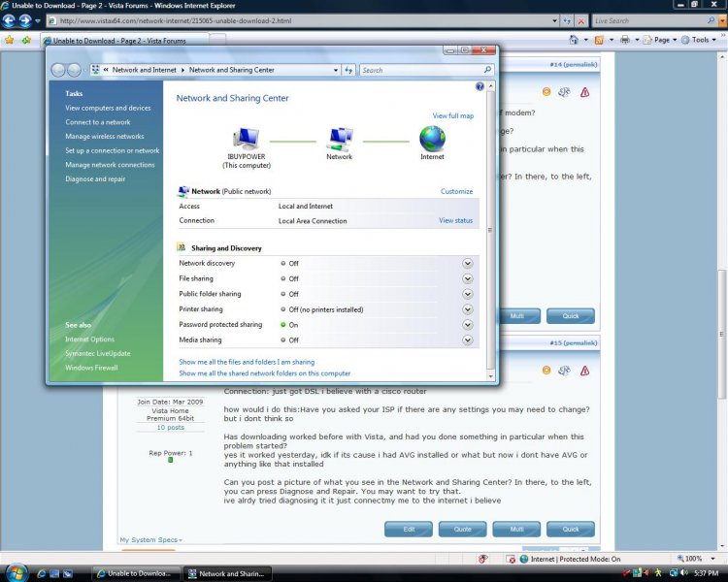Open a new IE tab
This screenshot has height=582, width=728.
pos(218,40)
